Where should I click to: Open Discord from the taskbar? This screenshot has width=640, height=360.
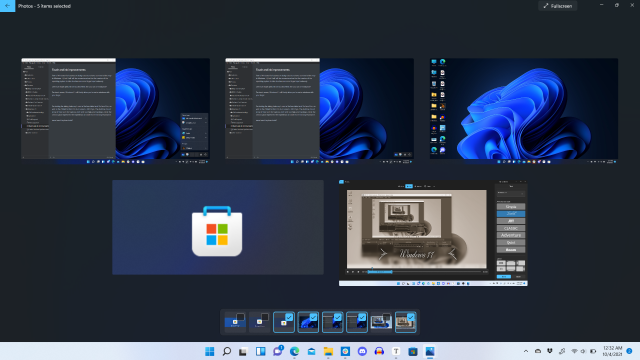[x=362, y=351]
